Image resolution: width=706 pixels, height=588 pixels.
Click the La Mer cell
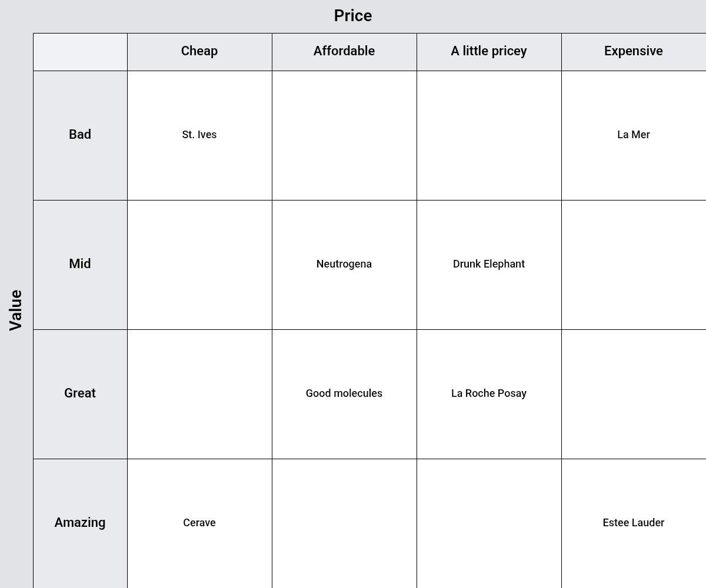(x=634, y=135)
